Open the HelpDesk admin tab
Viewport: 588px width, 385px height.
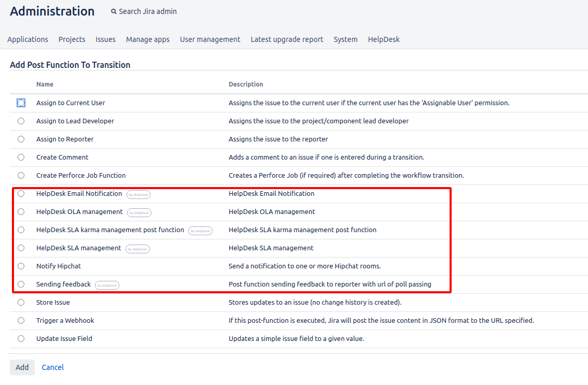pyautogui.click(x=384, y=39)
